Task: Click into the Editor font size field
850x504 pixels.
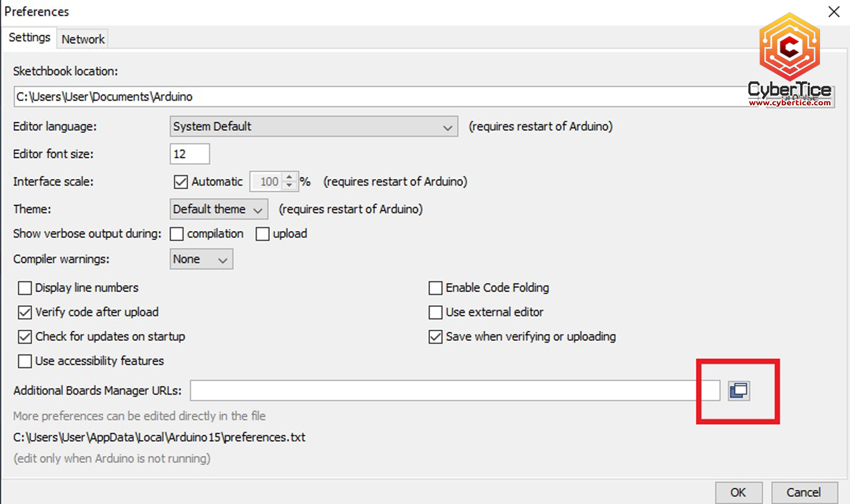Action: tap(189, 154)
